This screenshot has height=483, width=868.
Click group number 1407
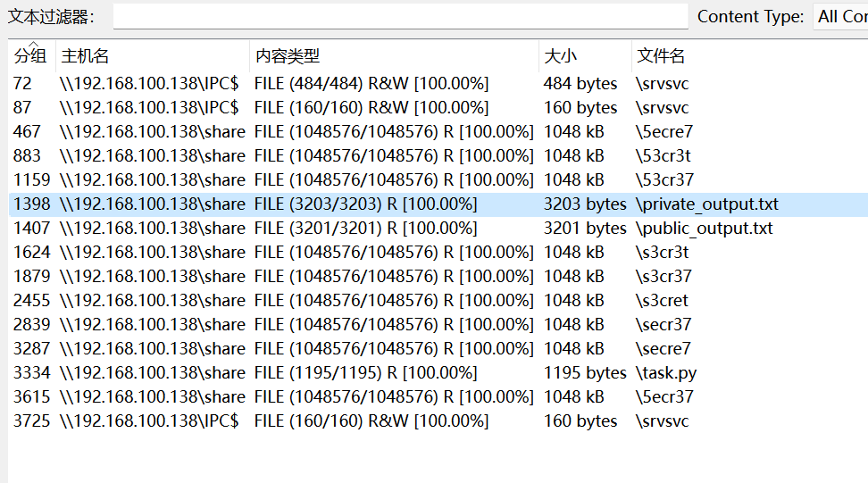(x=31, y=229)
